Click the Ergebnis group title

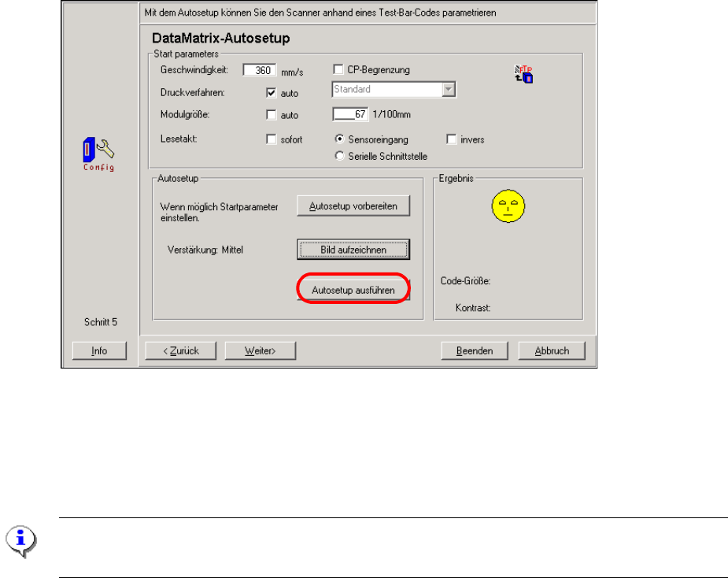coord(456,179)
